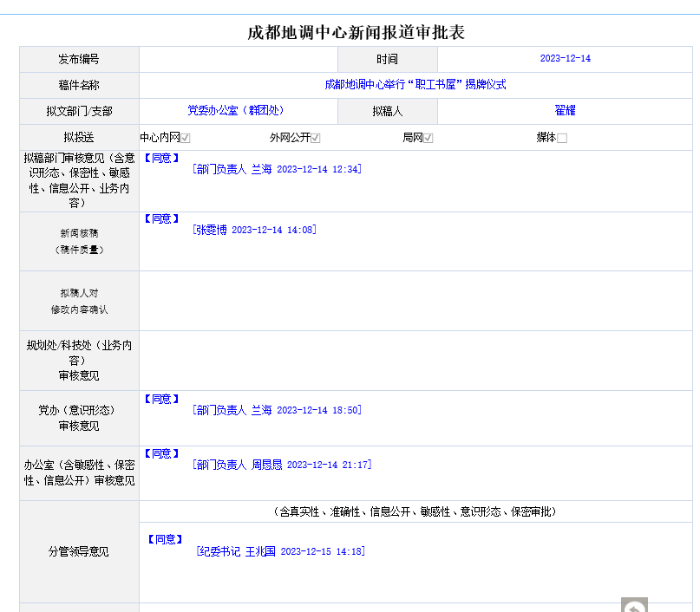Click 周恩恩 office review signature
Viewport: 700px width, 612px height.
coord(282,466)
